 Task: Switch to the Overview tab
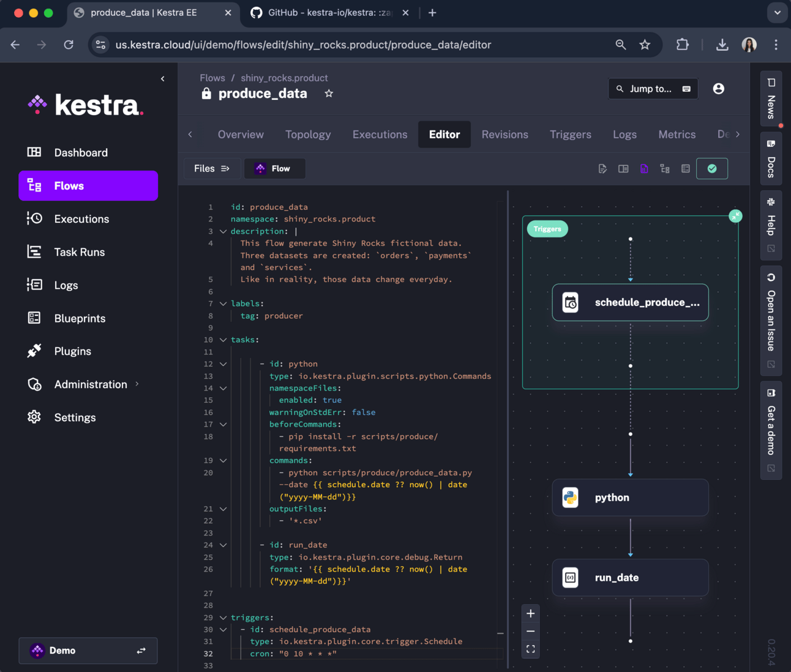coord(241,134)
